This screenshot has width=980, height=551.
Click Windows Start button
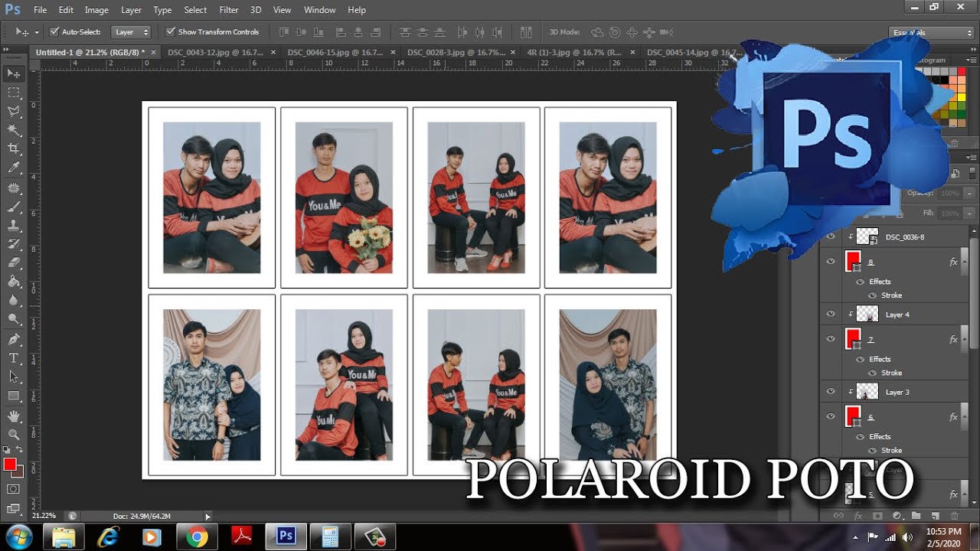click(18, 537)
